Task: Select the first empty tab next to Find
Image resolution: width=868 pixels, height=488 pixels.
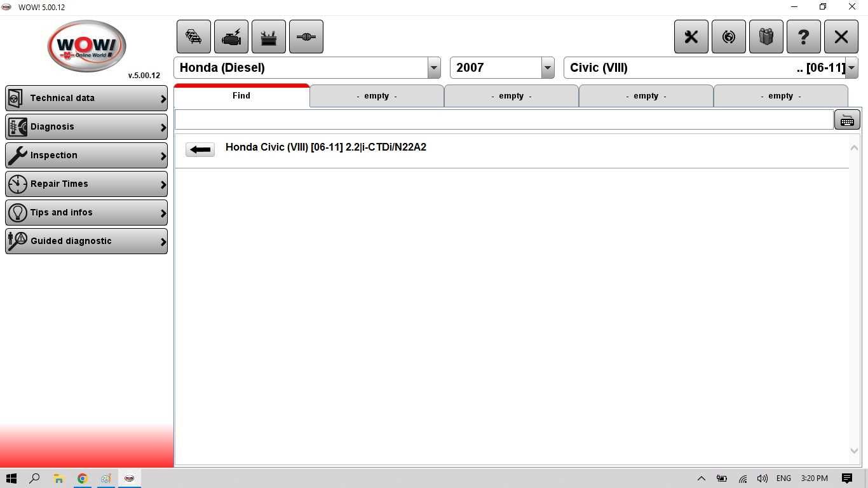Action: click(x=377, y=96)
